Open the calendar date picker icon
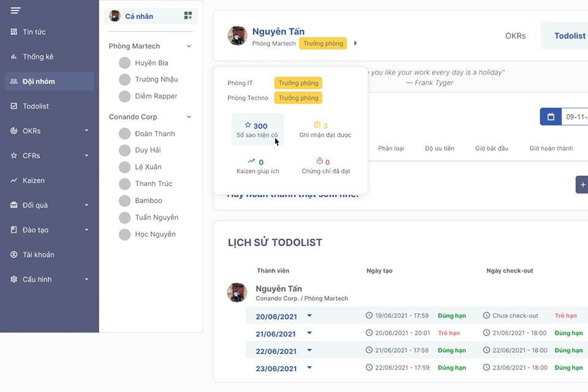Image resolution: width=588 pixels, height=392 pixels. point(551,116)
